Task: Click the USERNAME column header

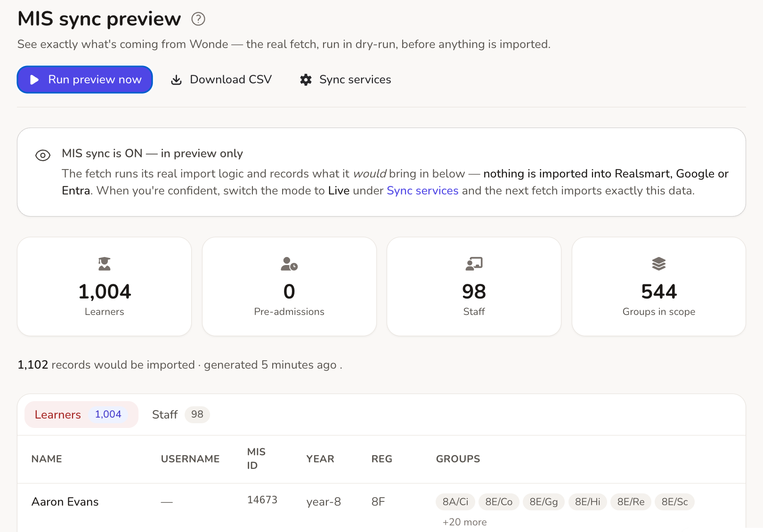Action: (x=190, y=459)
